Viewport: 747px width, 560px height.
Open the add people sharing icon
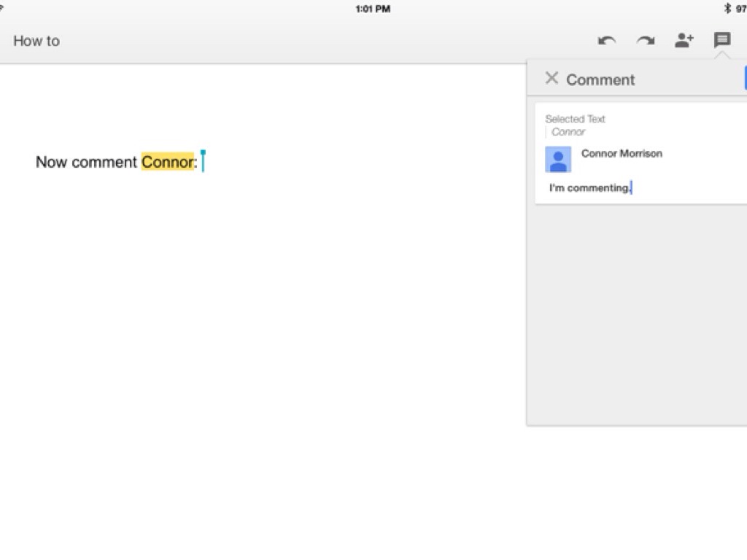[x=684, y=41]
